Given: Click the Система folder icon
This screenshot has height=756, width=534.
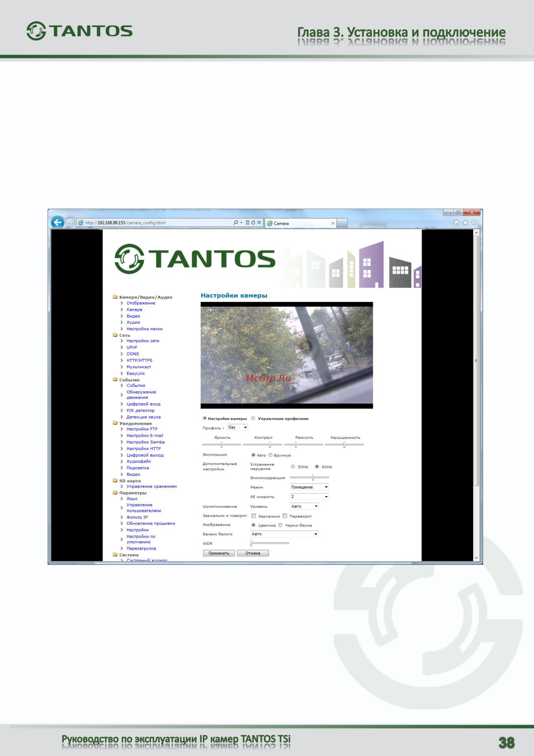Looking at the screenshot, I should (115, 554).
